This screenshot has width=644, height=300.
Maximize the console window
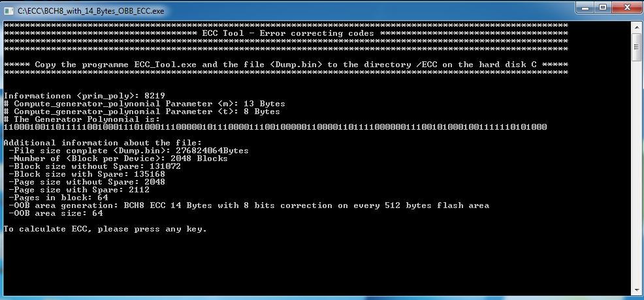602,7
